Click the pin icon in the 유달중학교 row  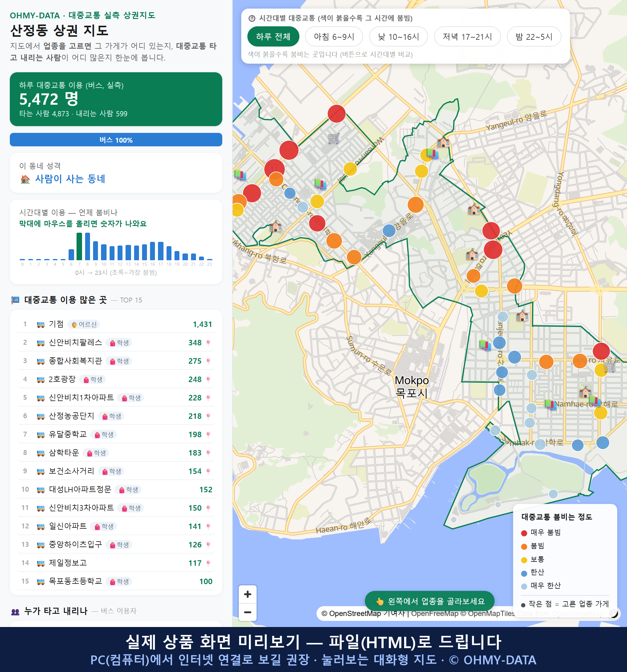208,435
